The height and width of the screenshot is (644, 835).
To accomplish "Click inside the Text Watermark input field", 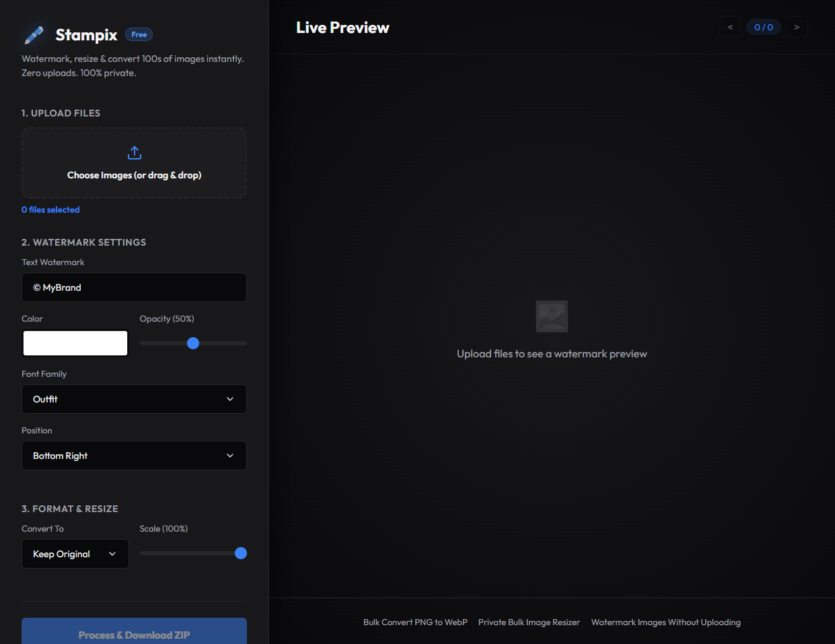I will 134,287.
